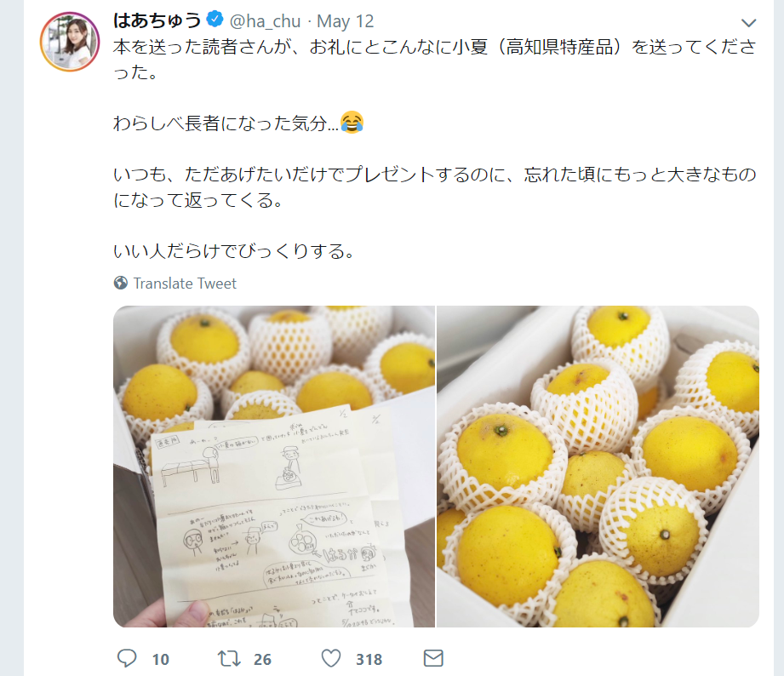Open the right photo of yellow citrus

598,466
